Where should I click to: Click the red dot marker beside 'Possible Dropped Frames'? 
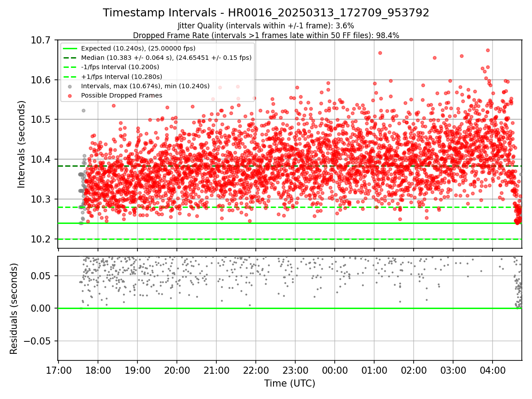pyautogui.click(x=70, y=95)
